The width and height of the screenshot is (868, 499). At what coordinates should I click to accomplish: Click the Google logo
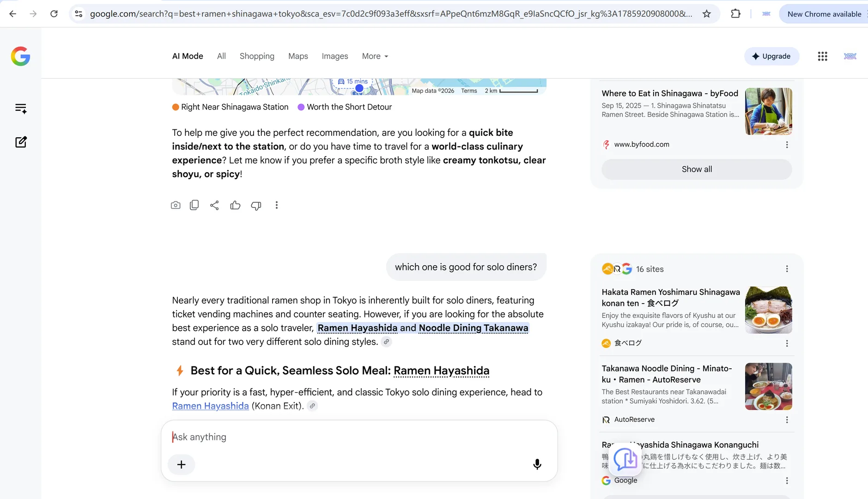(x=21, y=56)
